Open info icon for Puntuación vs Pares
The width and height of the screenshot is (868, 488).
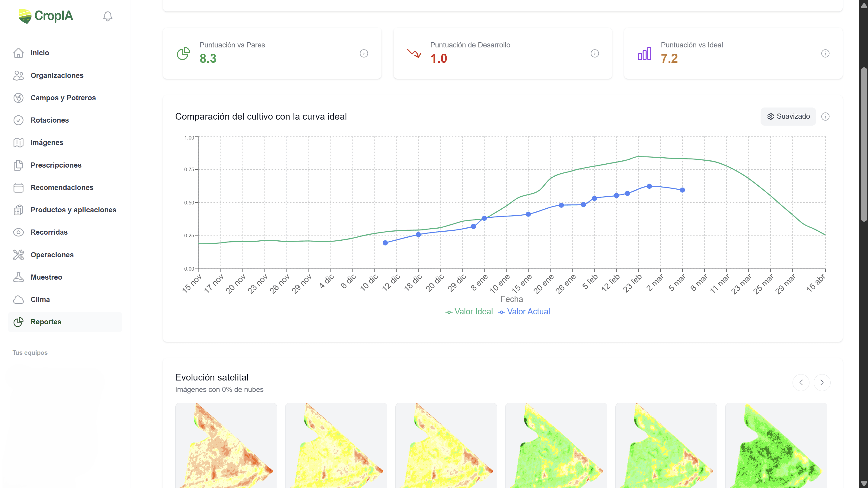(x=364, y=53)
